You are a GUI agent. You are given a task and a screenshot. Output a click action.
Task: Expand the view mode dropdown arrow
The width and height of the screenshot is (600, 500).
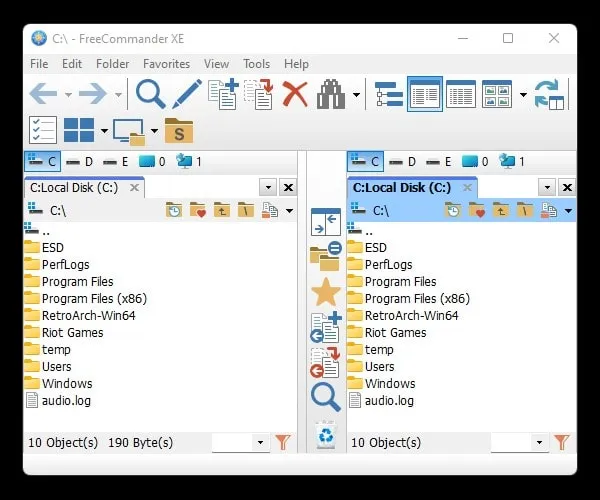tap(523, 94)
